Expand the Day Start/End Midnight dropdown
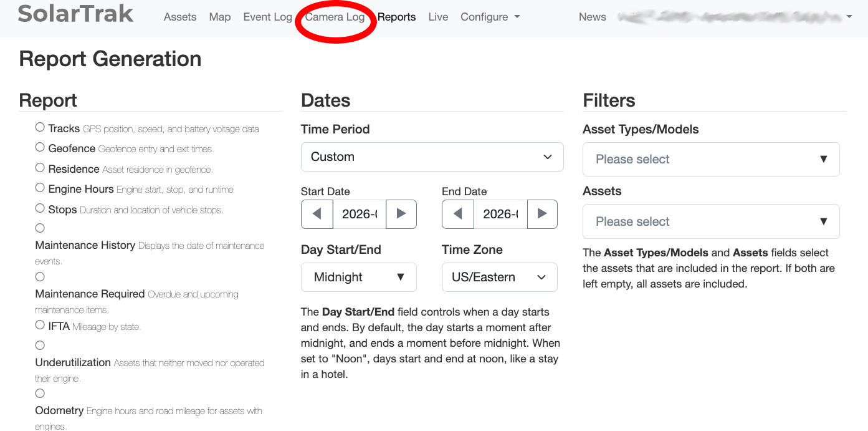The width and height of the screenshot is (868, 431). click(358, 277)
